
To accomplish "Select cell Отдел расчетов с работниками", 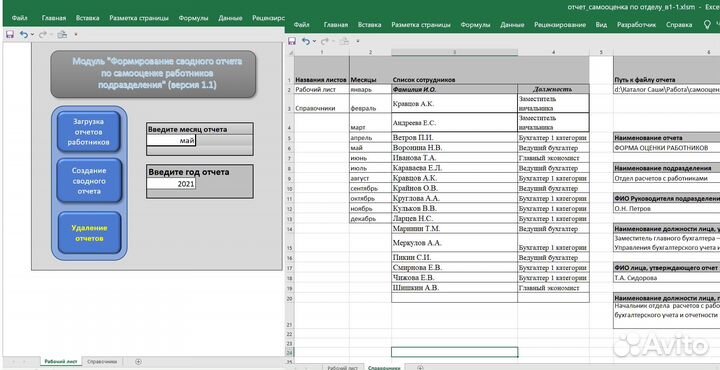I will [667, 178].
